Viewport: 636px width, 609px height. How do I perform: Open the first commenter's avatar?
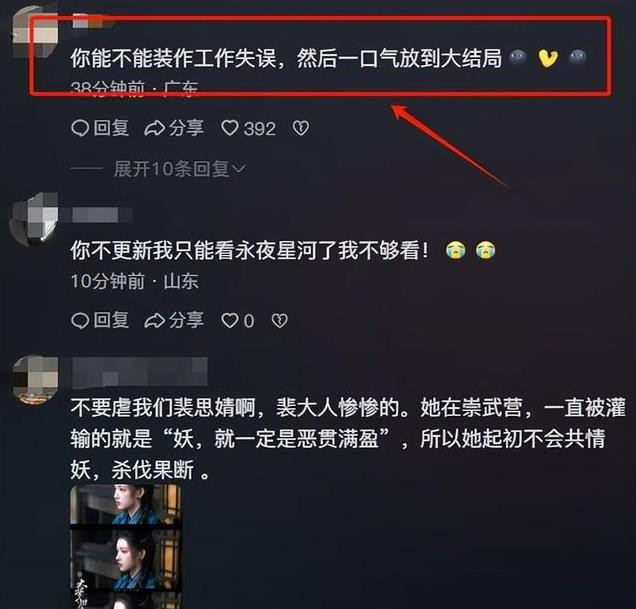coord(35,32)
